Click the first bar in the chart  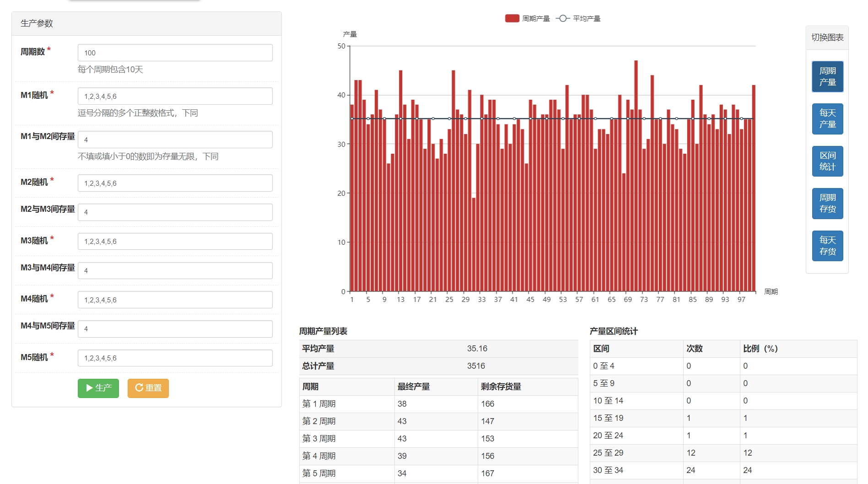click(352, 198)
